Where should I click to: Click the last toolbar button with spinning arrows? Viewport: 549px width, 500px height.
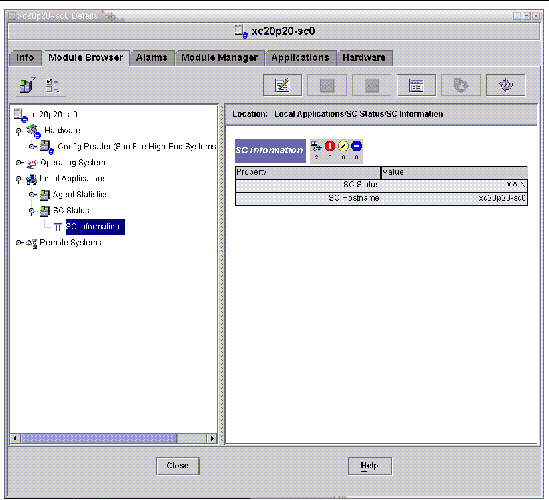click(x=506, y=85)
